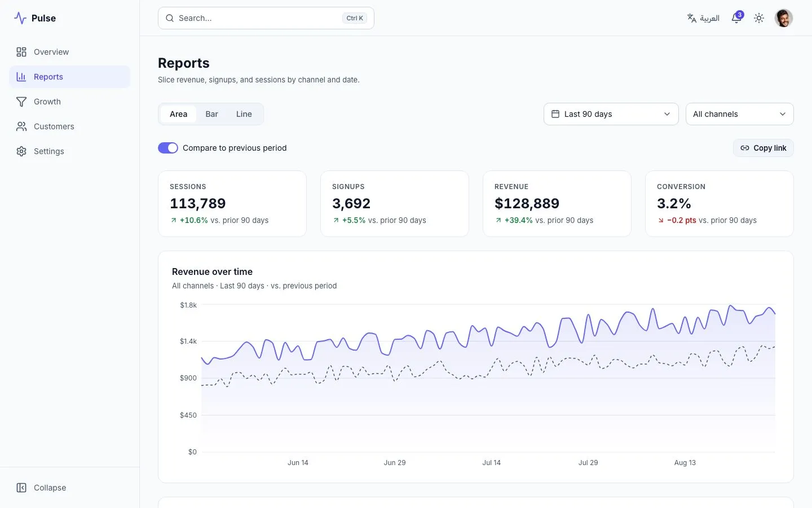Open the user avatar menu
The height and width of the screenshot is (508, 812).
pos(784,18)
